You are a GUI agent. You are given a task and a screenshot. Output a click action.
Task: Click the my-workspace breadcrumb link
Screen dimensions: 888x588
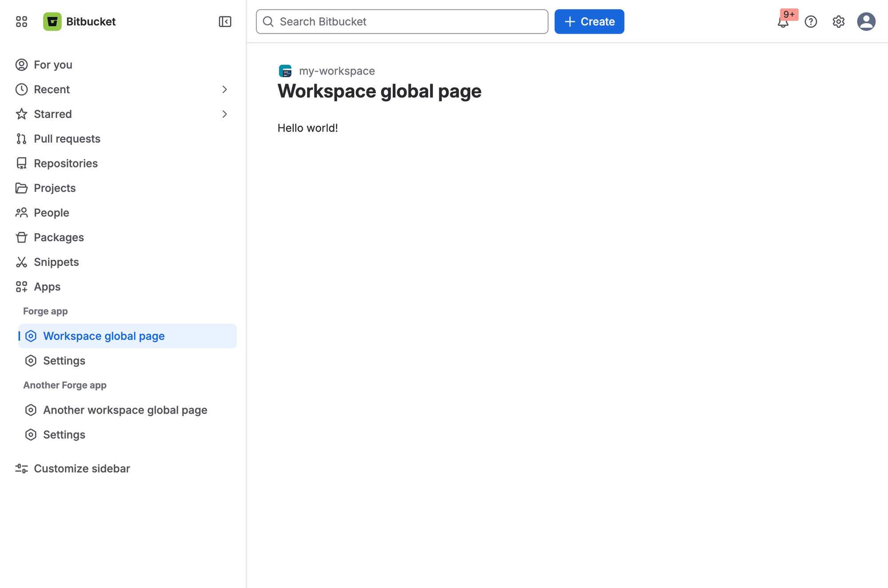[x=337, y=71]
